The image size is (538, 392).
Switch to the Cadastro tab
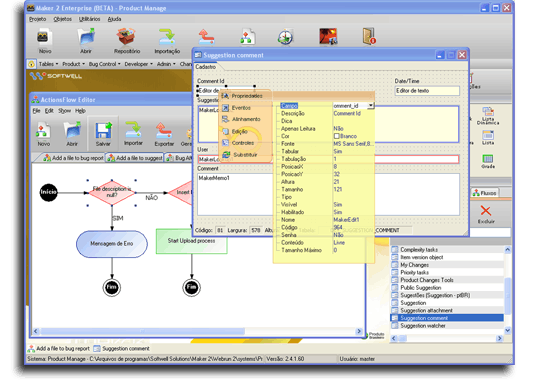206,67
